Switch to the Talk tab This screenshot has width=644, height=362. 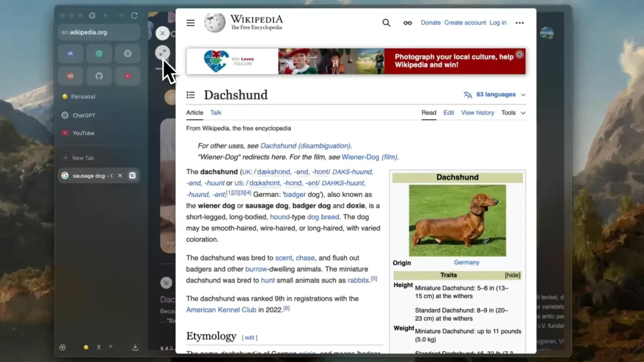pyautogui.click(x=216, y=113)
